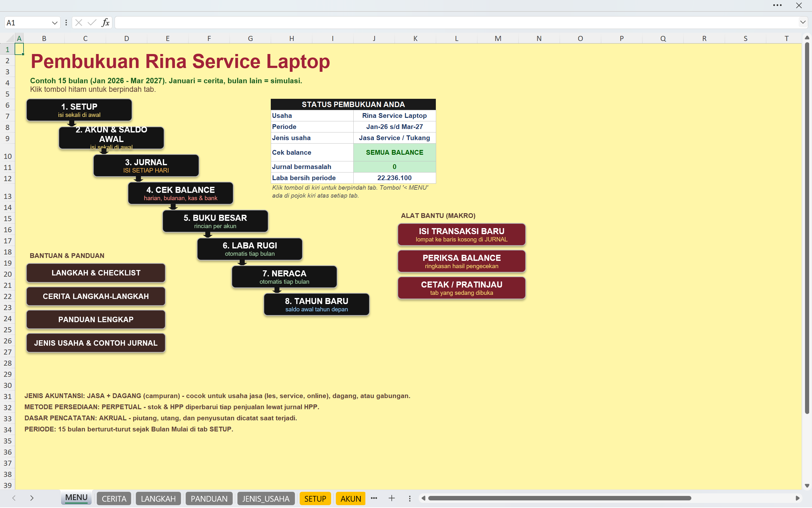Switch to the SETUP sheet tab
This screenshot has height=508, width=812.
315,498
